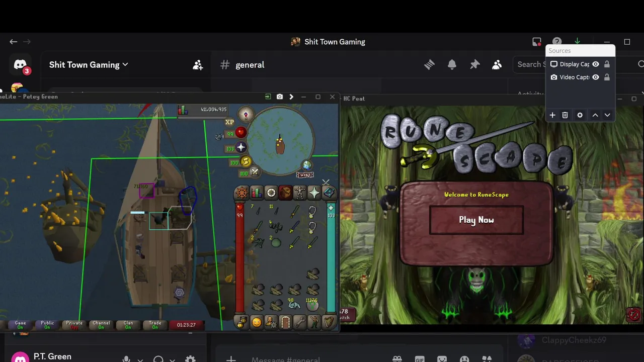The height and width of the screenshot is (362, 644).
Task: Open the settings wrench tab
Action: pyautogui.click(x=300, y=322)
